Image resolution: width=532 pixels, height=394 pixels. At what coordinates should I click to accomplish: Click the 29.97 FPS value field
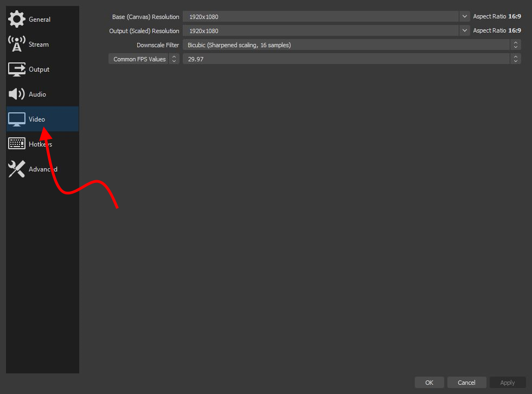[346, 59]
